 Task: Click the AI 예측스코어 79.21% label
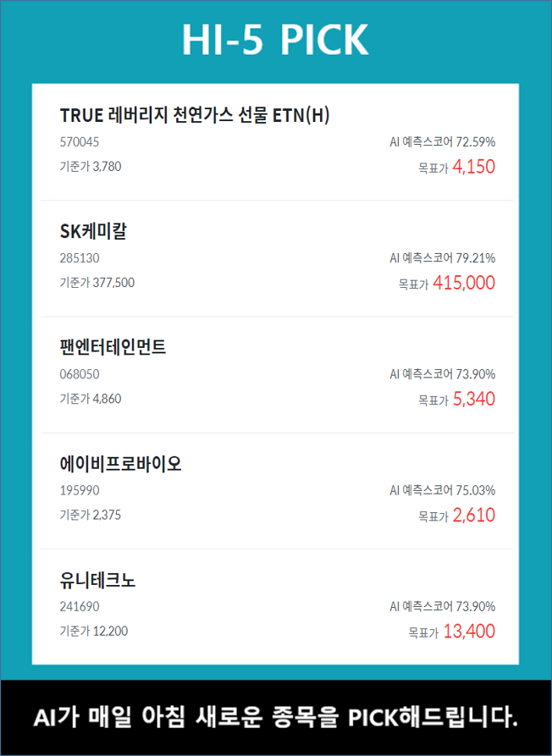pyautogui.click(x=442, y=258)
